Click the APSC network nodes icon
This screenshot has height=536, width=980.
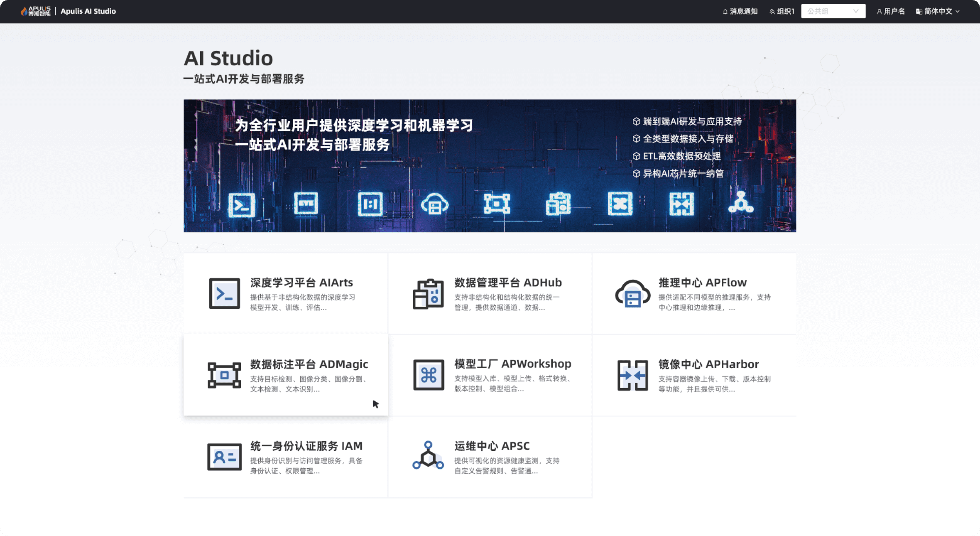pos(428,455)
